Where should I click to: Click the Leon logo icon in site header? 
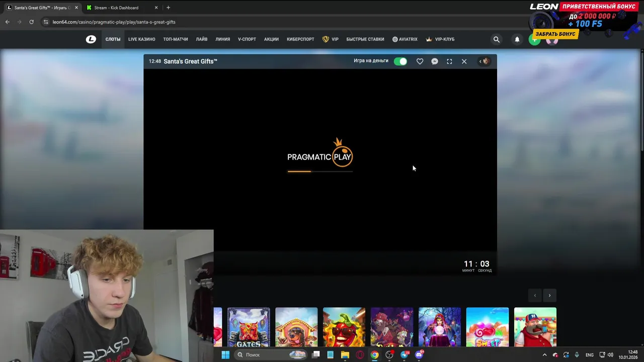click(x=91, y=39)
